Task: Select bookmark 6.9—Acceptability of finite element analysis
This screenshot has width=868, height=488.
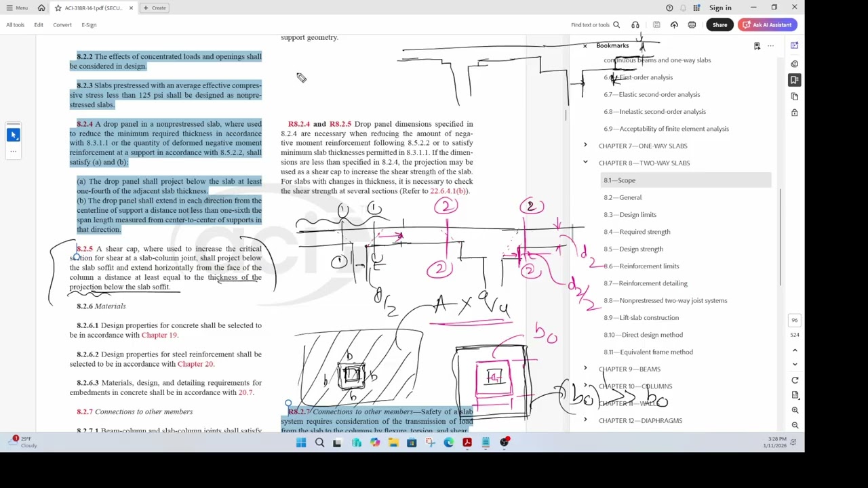Action: click(666, 129)
